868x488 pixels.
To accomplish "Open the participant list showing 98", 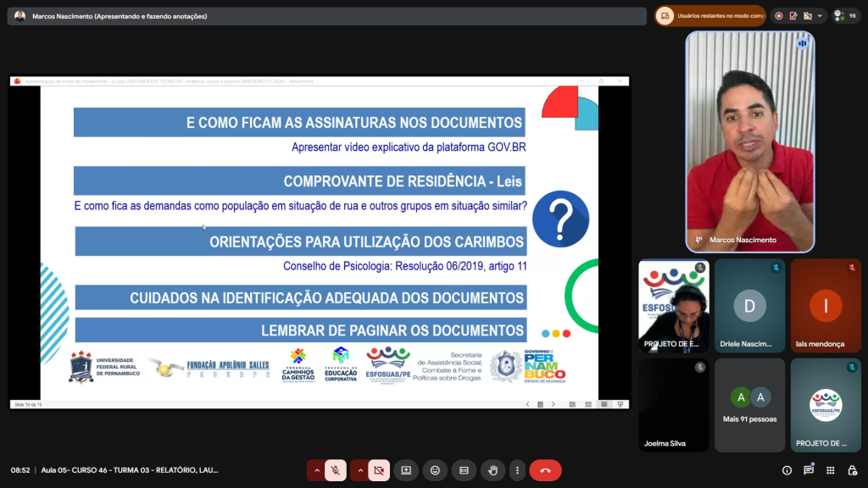I will [846, 16].
